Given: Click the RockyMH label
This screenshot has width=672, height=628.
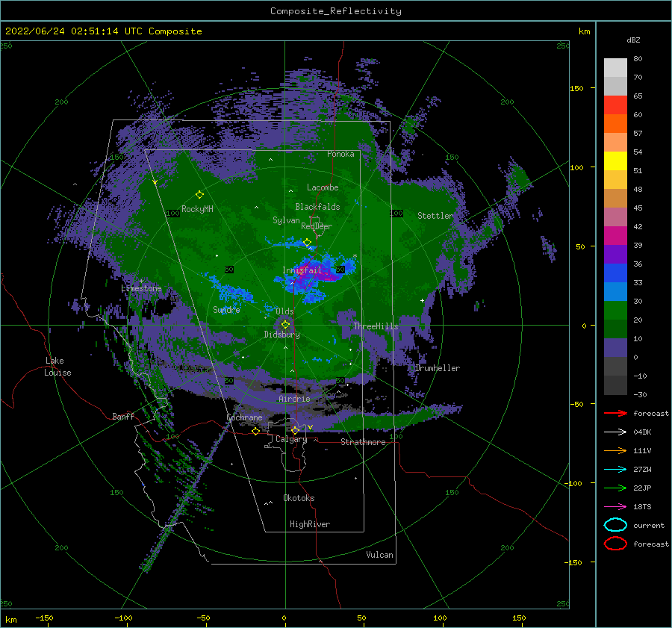Looking at the screenshot, I should tap(197, 209).
